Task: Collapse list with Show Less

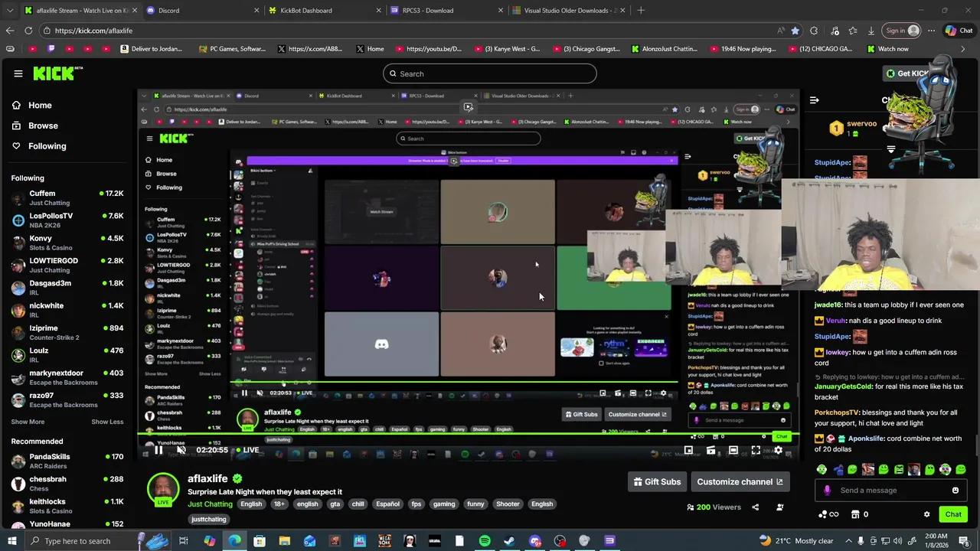Action: pyautogui.click(x=107, y=422)
